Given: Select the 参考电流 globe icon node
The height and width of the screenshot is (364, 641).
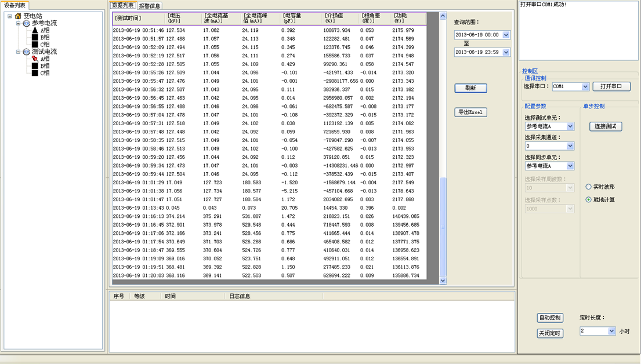Looking at the screenshot, I should point(26,23).
